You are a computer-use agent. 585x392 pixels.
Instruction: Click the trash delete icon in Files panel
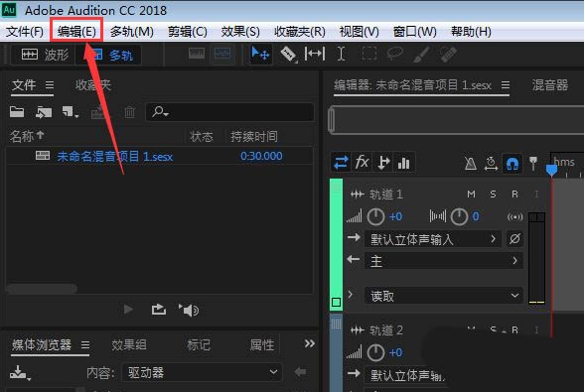click(129, 112)
